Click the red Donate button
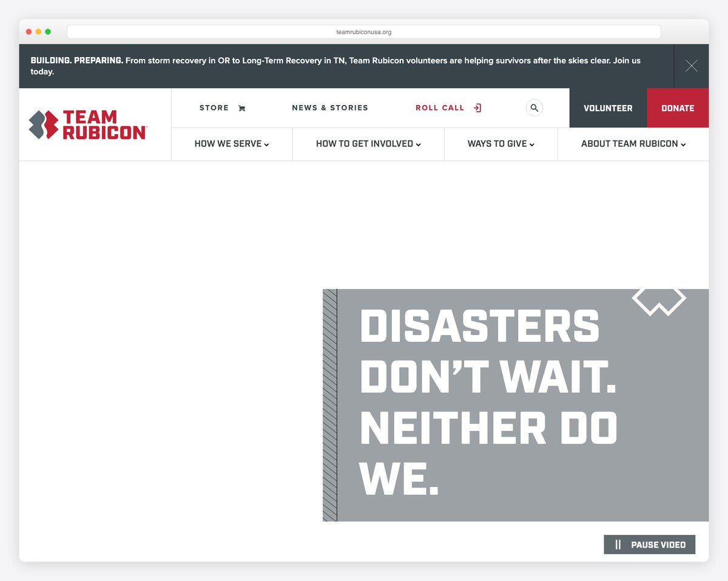This screenshot has width=728, height=581. point(678,107)
